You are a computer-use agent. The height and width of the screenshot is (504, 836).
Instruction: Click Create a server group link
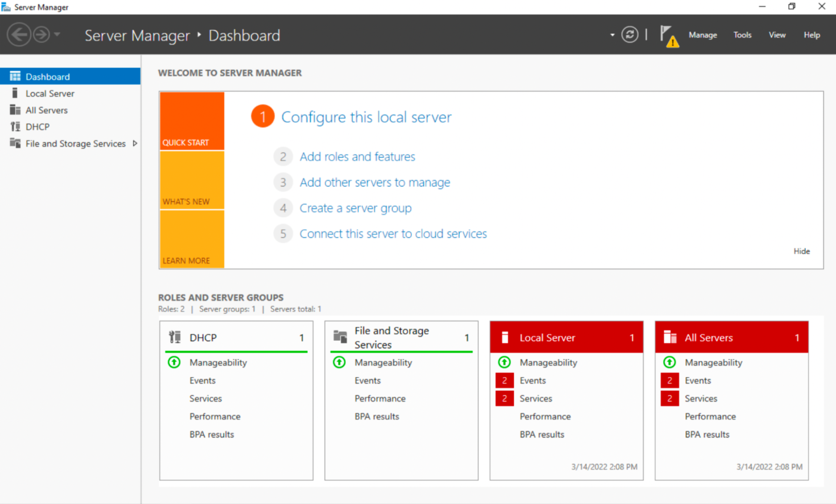(355, 208)
